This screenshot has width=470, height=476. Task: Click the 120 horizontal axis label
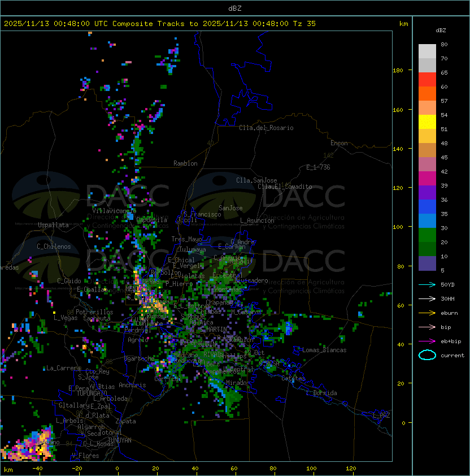pos(351,469)
